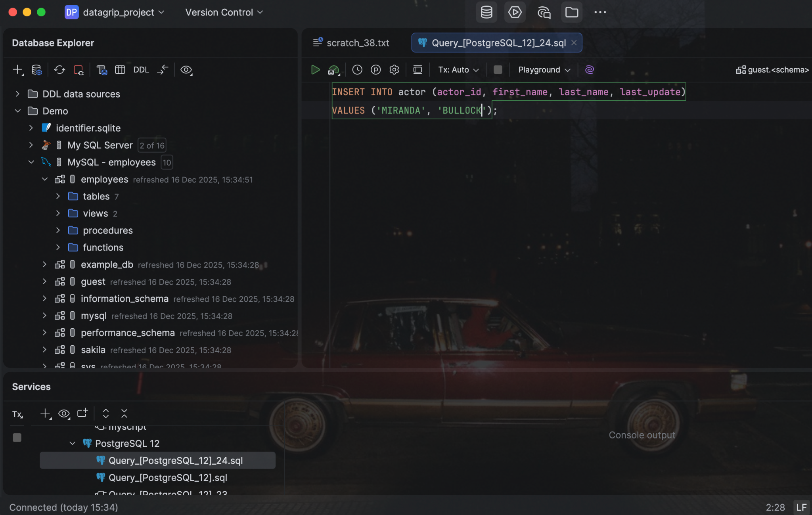Toggle the In-Editor Results icon
Viewport: 812px width, 515px height.
point(417,70)
